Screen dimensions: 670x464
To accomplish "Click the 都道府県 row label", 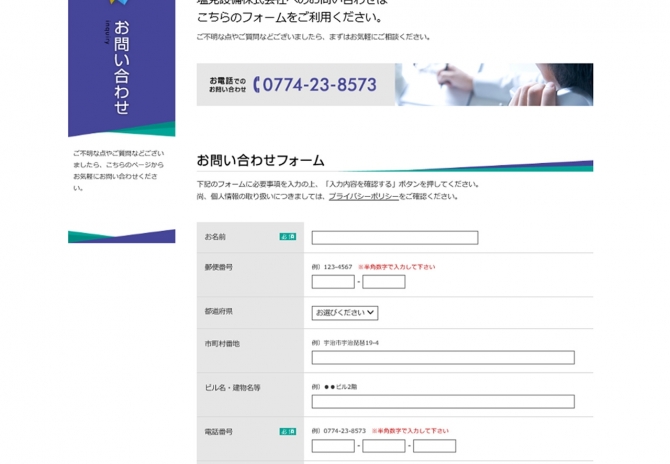I will 219,312.
